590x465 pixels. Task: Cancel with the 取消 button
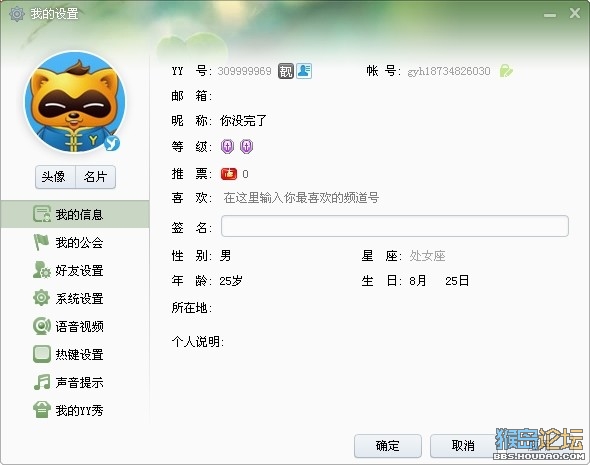click(463, 446)
